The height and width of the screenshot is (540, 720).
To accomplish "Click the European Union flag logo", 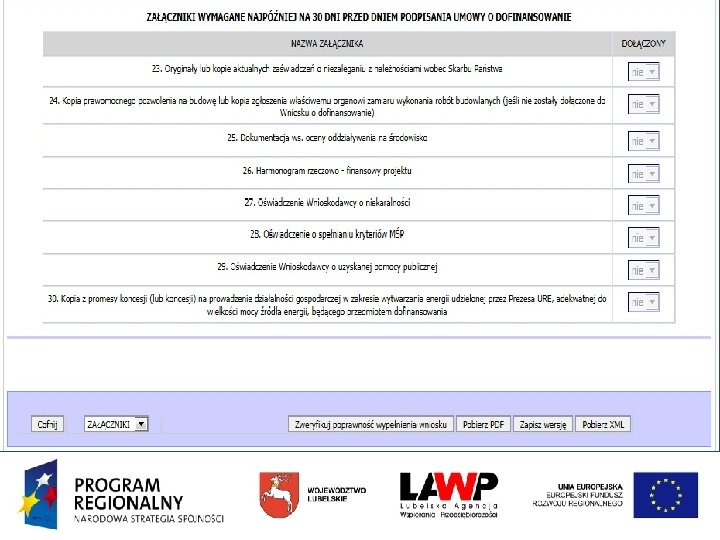I will click(x=665, y=495).
